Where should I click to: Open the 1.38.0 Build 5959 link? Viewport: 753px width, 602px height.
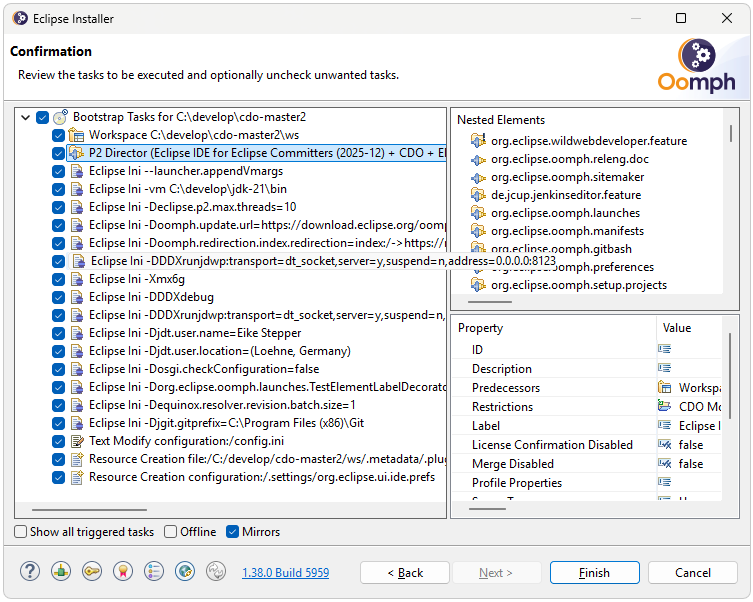285,573
